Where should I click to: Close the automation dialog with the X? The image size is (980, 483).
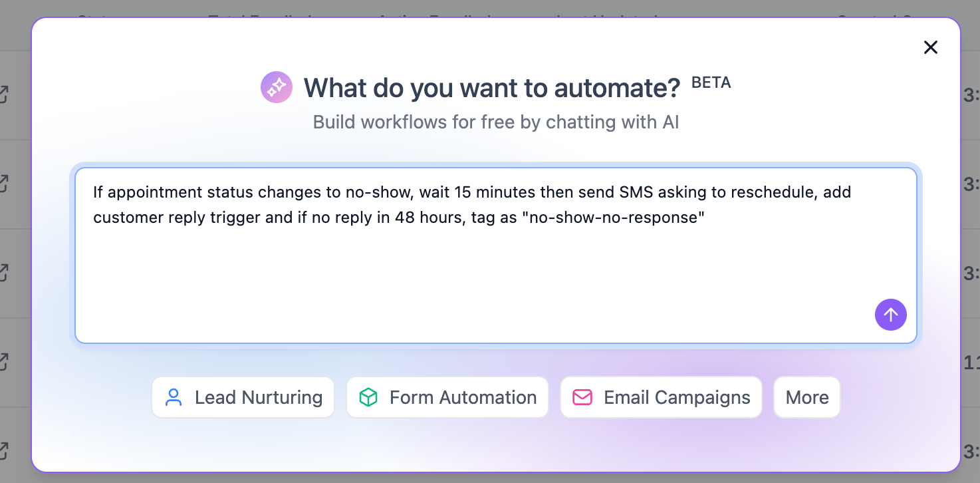930,47
